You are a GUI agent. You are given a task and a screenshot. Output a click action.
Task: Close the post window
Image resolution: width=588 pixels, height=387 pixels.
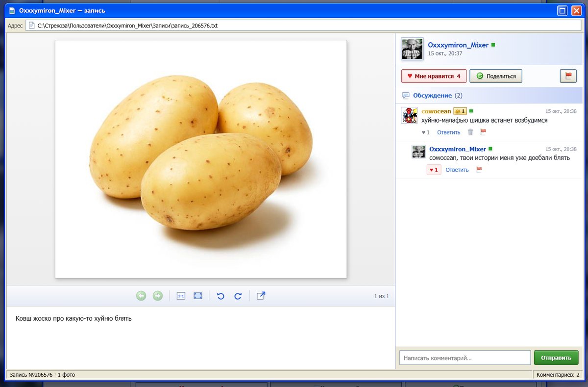[x=576, y=10]
